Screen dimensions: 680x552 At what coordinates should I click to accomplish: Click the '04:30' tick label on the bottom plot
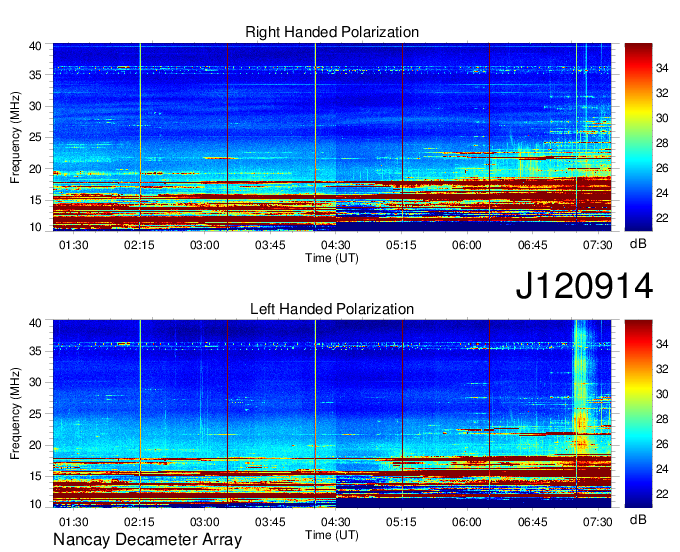click(x=336, y=522)
